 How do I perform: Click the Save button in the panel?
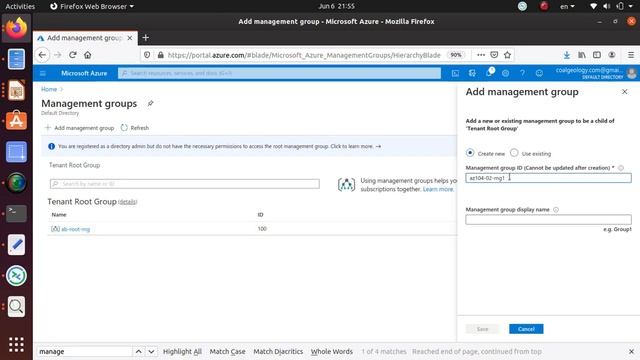pyautogui.click(x=482, y=329)
